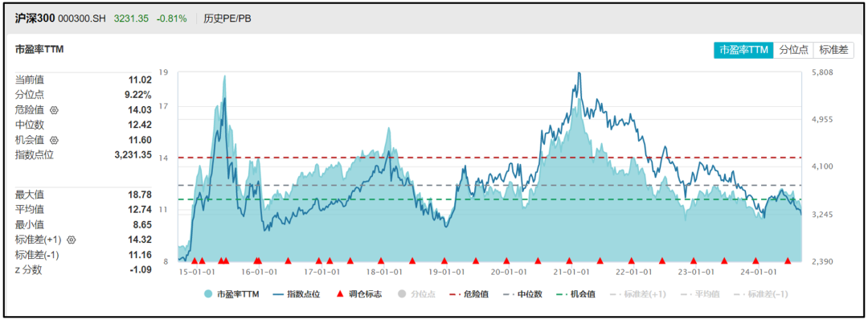Viewport: 868px width, 320px height.
Task: Open settings gear next to 标准差(+1)
Action: coord(71,240)
